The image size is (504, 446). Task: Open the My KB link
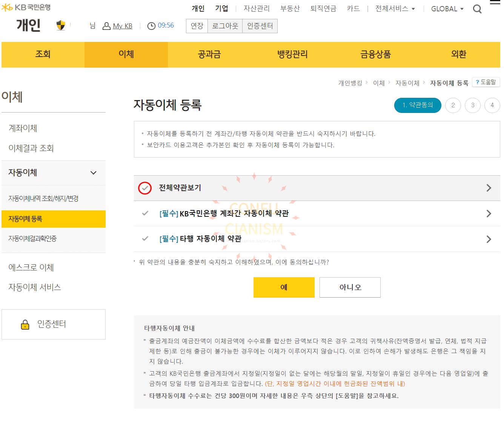123,26
